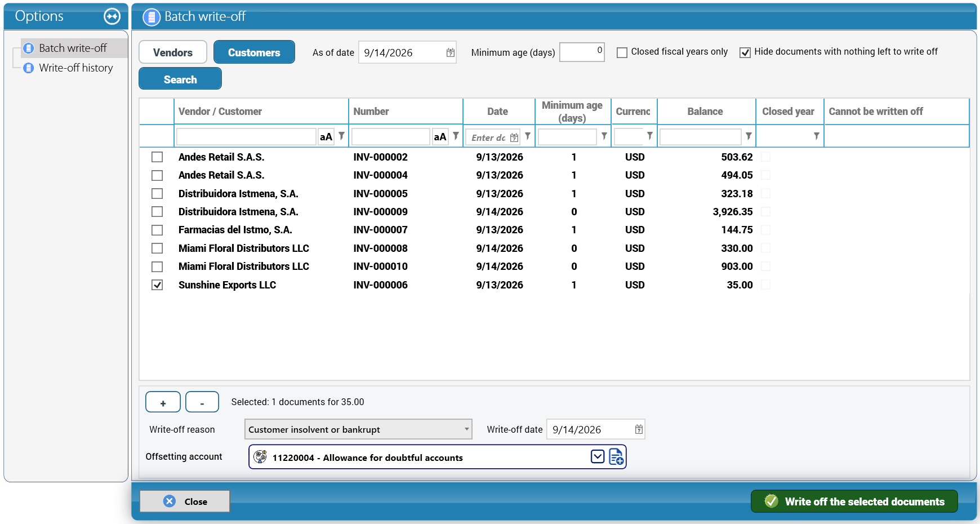The image size is (980, 524).
Task: Toggle case sensitivity for the Number filter
Action: click(x=440, y=137)
